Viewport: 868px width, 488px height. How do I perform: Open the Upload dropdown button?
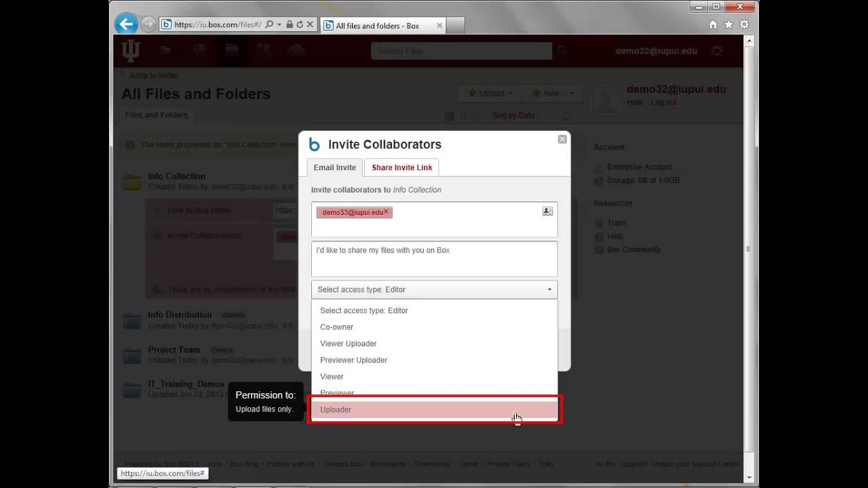pos(490,94)
